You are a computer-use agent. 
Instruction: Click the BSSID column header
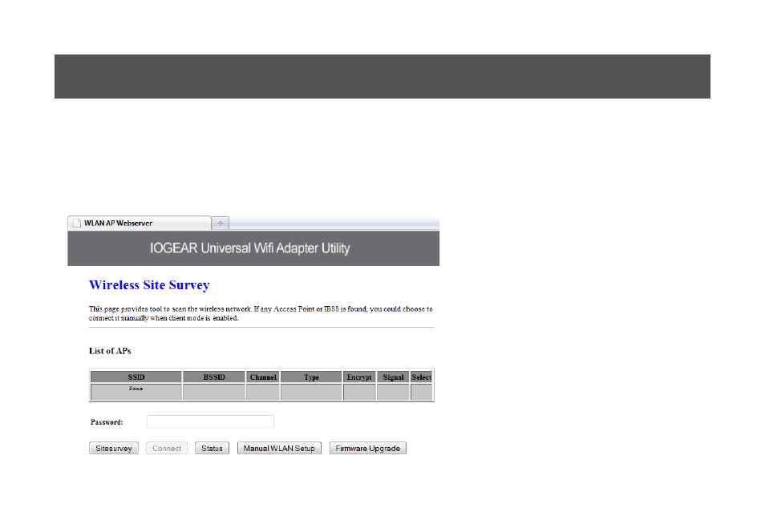214,377
